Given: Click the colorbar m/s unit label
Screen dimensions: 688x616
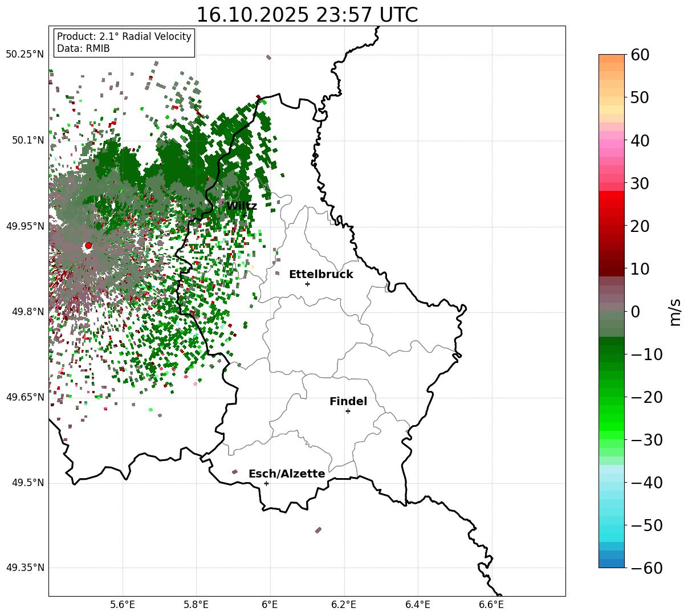Looking at the screenshot, I should point(674,311).
